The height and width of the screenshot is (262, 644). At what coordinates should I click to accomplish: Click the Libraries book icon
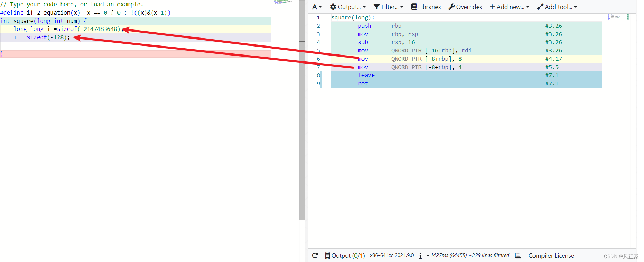(414, 7)
